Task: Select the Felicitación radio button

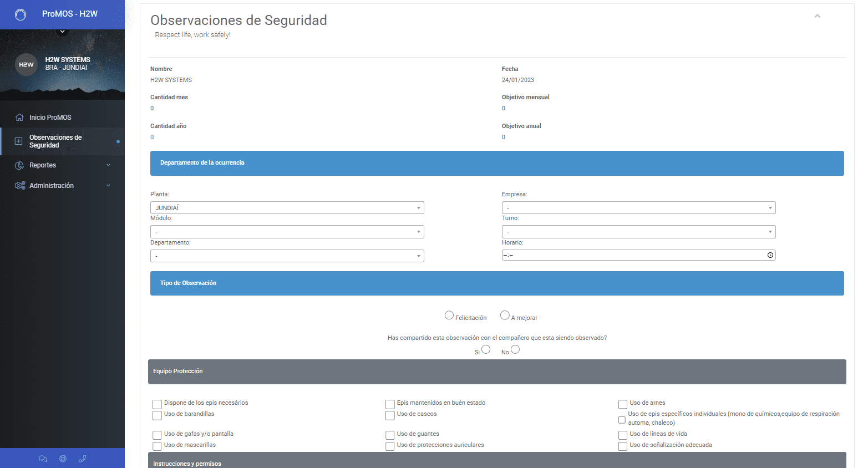Action: (x=449, y=316)
